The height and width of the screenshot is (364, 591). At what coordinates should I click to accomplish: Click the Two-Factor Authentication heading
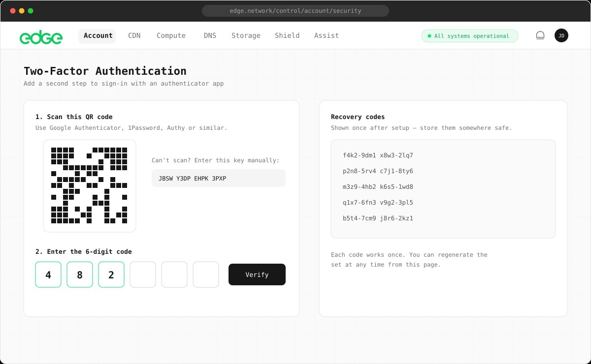[x=105, y=71]
